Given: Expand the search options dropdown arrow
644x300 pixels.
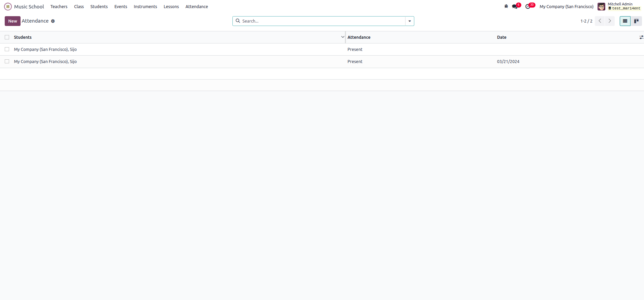Looking at the screenshot, I should 410,21.
